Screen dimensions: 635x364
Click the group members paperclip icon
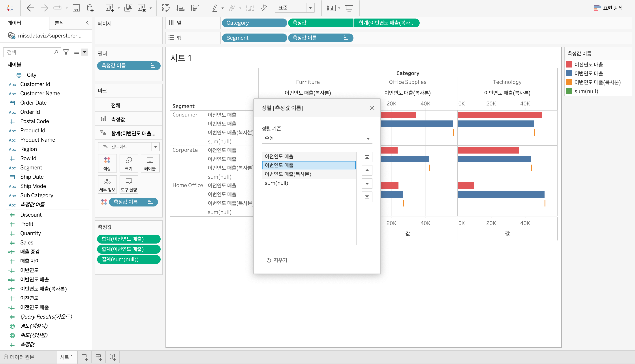(232, 8)
